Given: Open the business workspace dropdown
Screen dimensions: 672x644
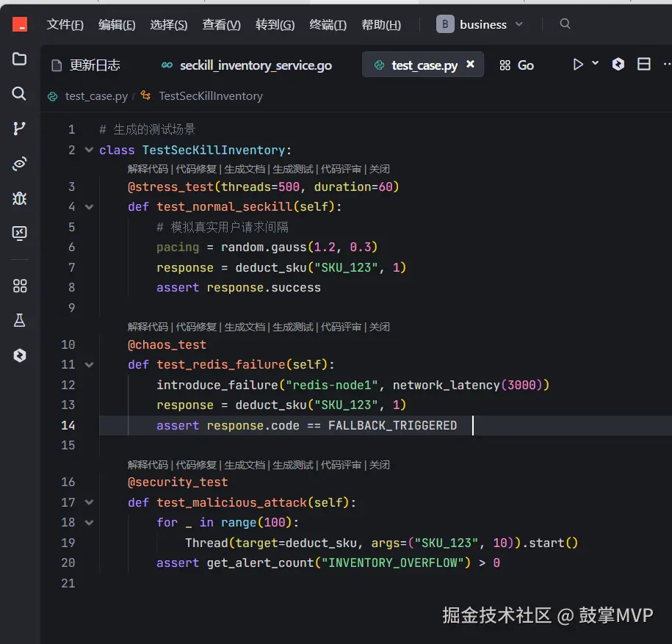Looking at the screenshot, I should (480, 24).
